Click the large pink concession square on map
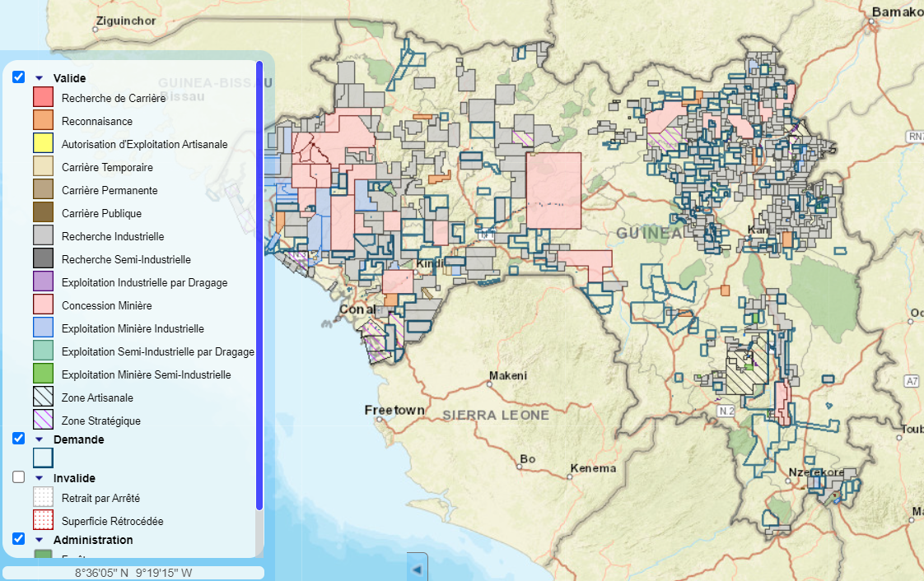924x581 pixels. 553,191
